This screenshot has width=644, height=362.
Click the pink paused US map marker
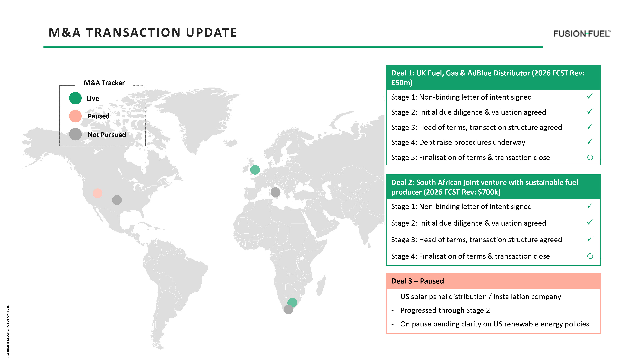tap(98, 193)
